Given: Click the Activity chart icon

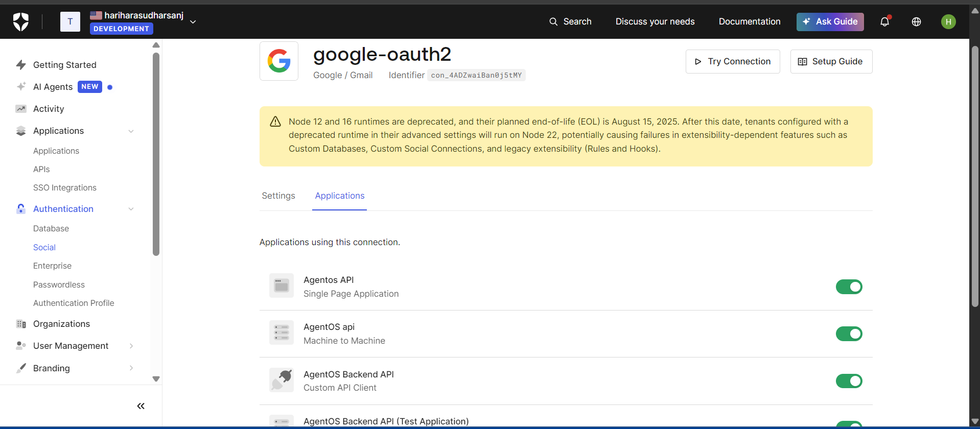Looking at the screenshot, I should pyautogui.click(x=21, y=109).
